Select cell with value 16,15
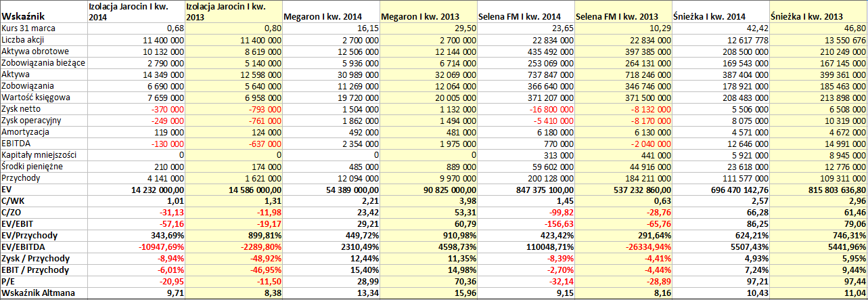Image resolution: width=868 pixels, height=300 pixels. point(330,28)
